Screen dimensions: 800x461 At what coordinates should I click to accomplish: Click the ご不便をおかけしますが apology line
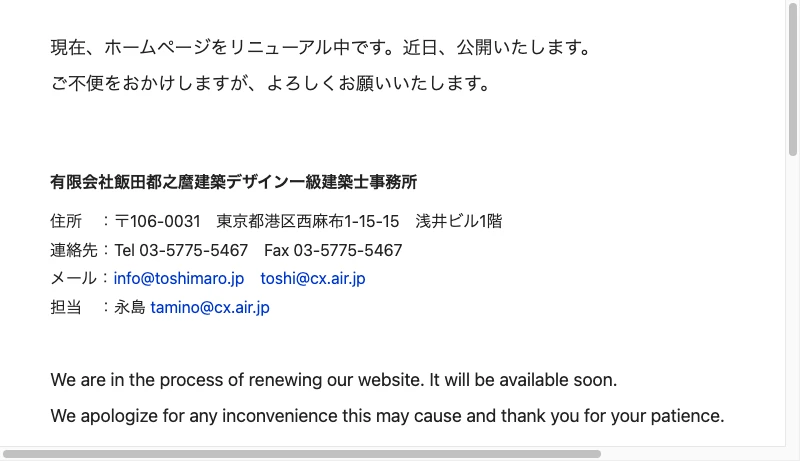(x=271, y=84)
